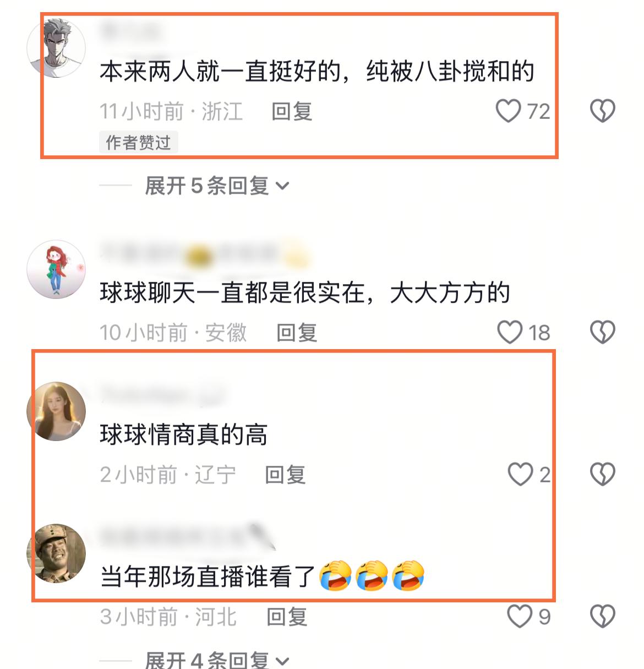Select comment text 球球情商真的高
644x669 pixels.
tap(184, 434)
